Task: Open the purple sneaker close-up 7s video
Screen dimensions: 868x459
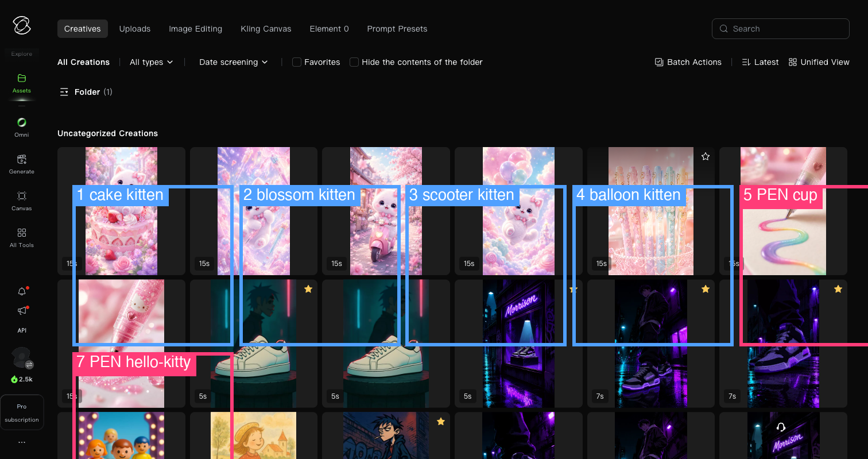Action: click(x=783, y=344)
